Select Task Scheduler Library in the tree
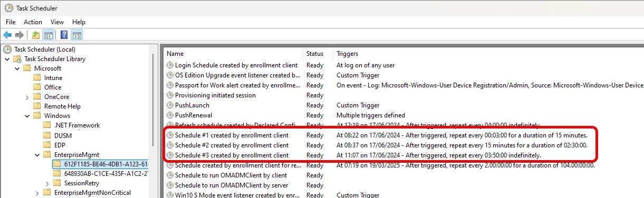 (x=54, y=59)
